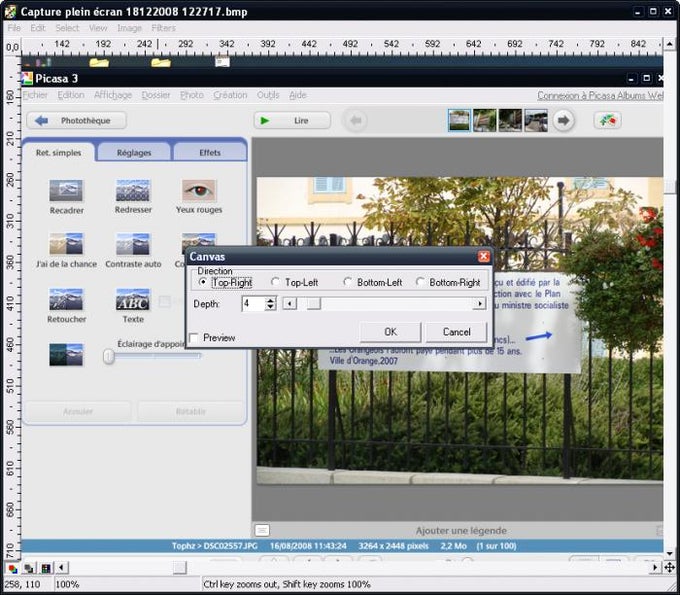The image size is (680, 595).
Task: Open the View menu
Action: (x=98, y=28)
